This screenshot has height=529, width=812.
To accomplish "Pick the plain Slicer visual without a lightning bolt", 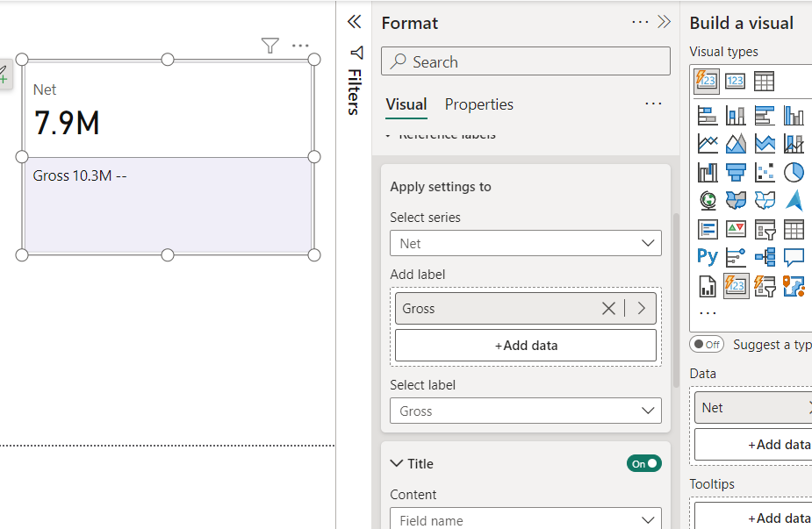I will pos(765,229).
